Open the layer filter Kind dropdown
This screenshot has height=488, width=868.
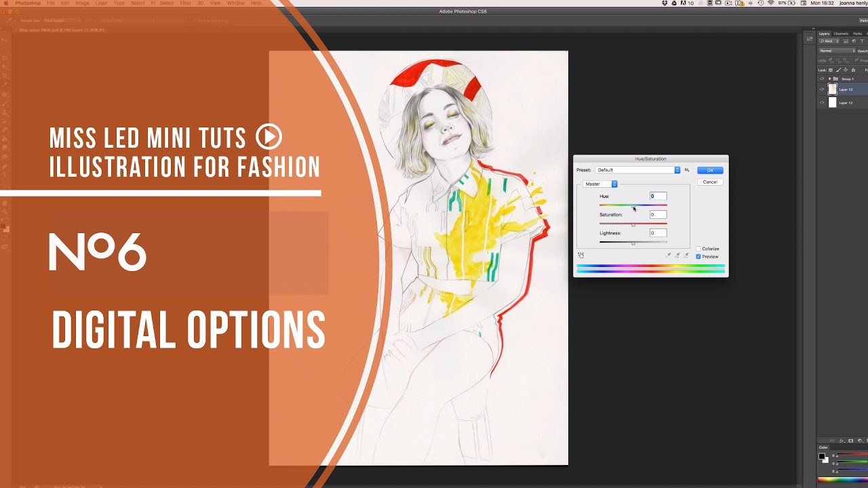[x=830, y=41]
